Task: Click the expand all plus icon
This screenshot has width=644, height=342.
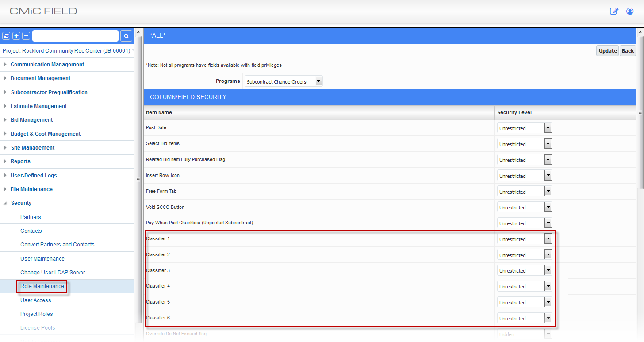Action: [x=16, y=36]
